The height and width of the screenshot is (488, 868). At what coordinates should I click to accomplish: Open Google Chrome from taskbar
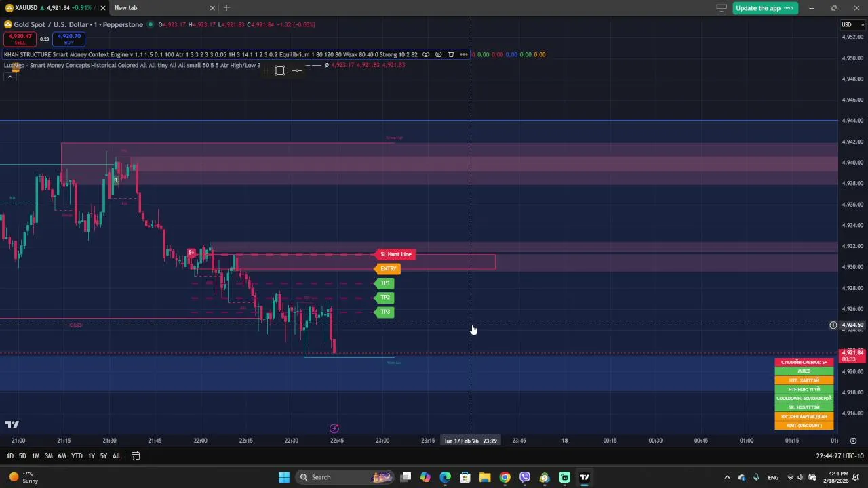[505, 477]
